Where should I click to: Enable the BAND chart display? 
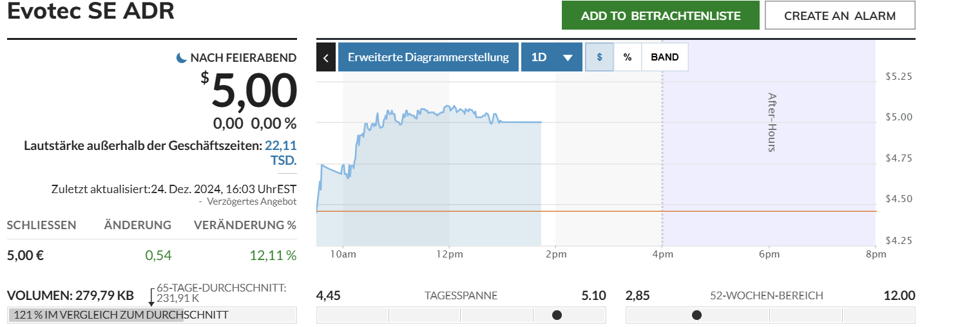pos(664,57)
